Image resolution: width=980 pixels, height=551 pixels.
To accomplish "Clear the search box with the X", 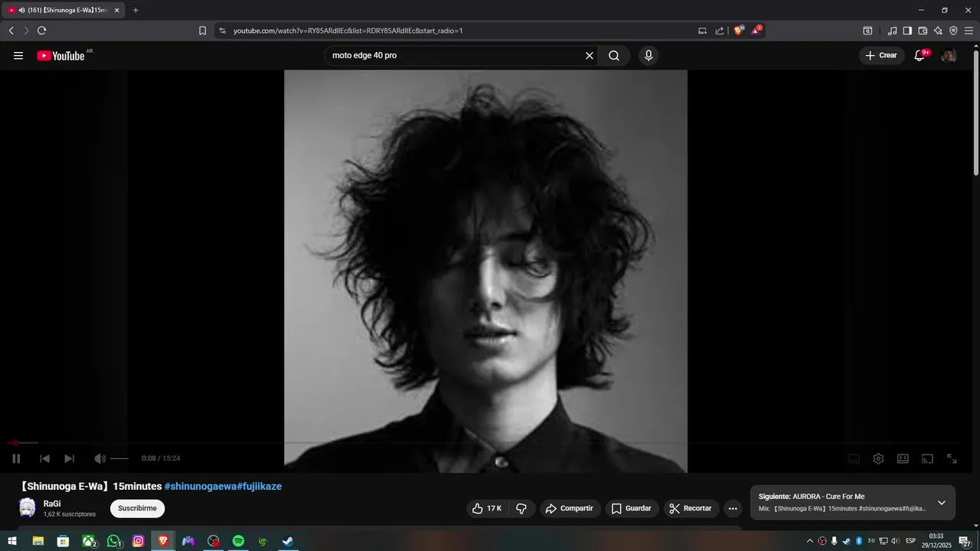I will (590, 56).
